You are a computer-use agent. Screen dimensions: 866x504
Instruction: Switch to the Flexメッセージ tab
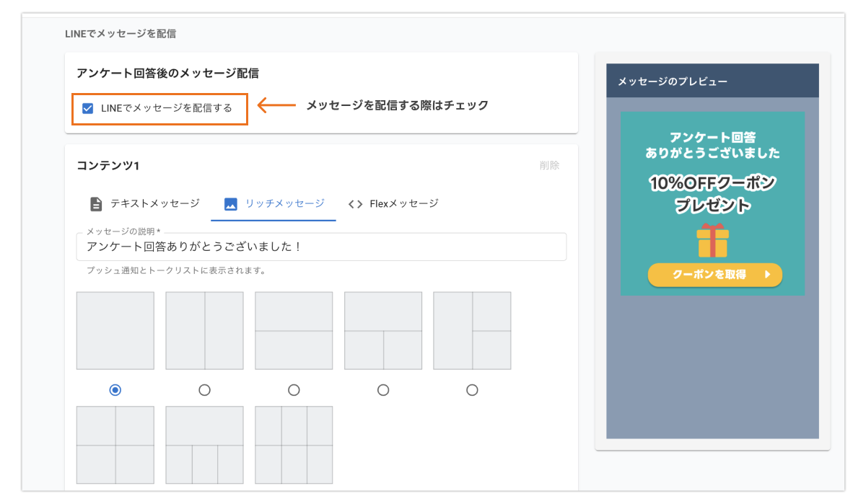(393, 203)
